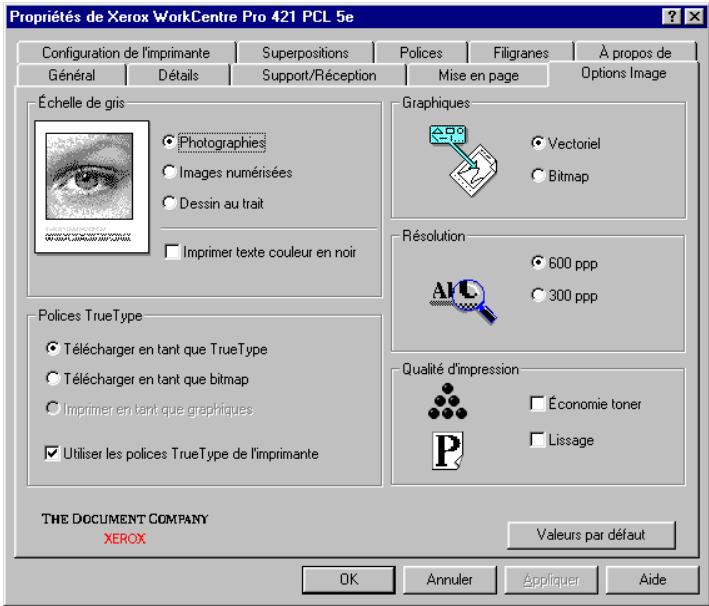Click the grayscale eye preview image
This screenshot has width=709, height=606.
click(x=92, y=187)
